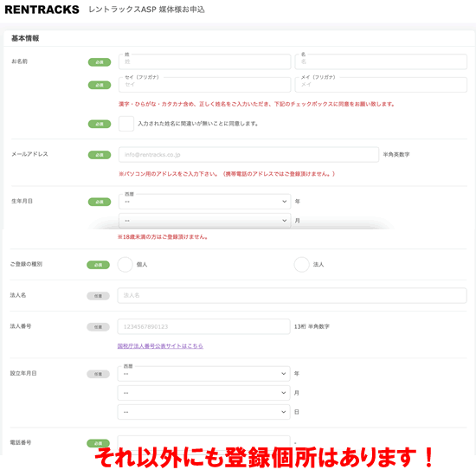Screen dimensions: 476x476
Task: Expand the establishment year dropdown
Action: point(203,374)
